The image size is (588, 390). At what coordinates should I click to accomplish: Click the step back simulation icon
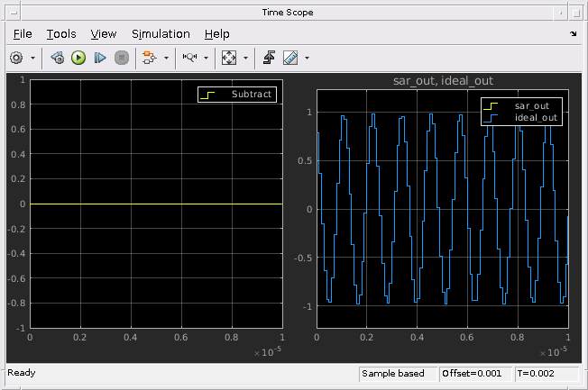(58, 58)
